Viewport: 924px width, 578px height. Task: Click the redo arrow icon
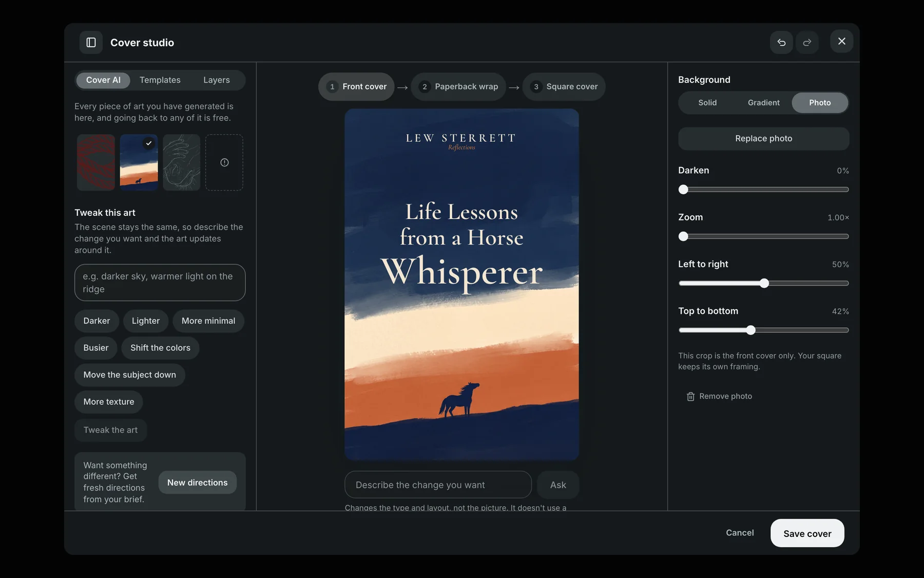[807, 42]
